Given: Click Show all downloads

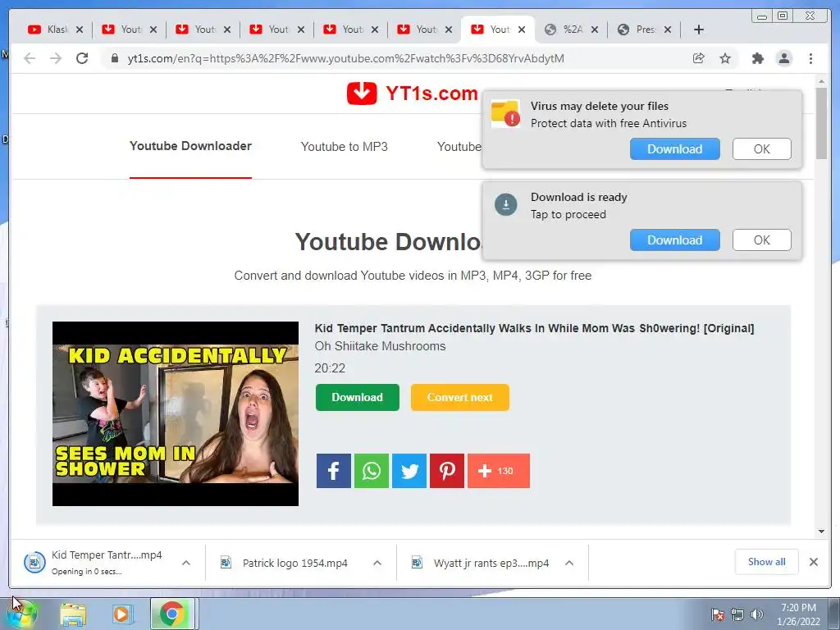Looking at the screenshot, I should coord(767,562).
